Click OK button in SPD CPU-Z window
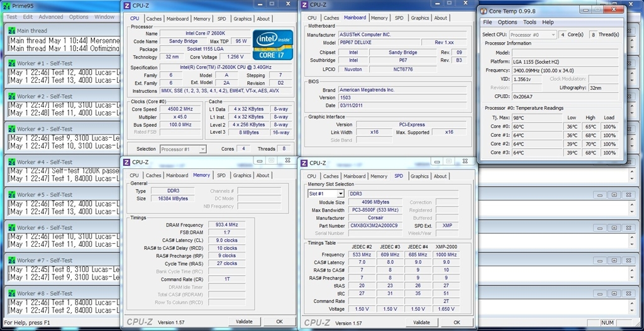644x331 pixels. [457, 322]
